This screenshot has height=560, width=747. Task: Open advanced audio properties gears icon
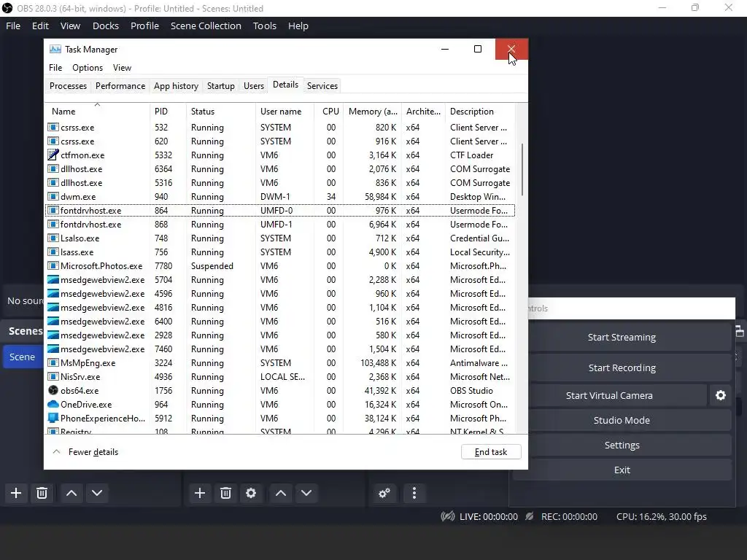tap(384, 493)
